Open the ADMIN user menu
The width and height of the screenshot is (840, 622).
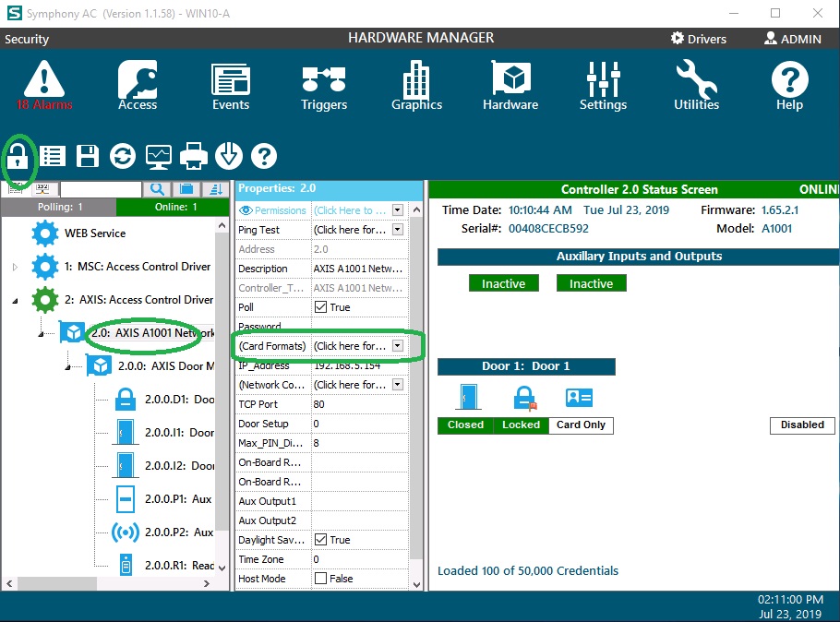792,39
